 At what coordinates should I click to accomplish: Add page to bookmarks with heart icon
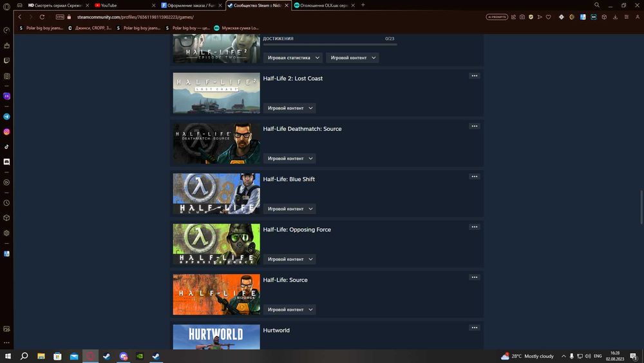tap(548, 17)
